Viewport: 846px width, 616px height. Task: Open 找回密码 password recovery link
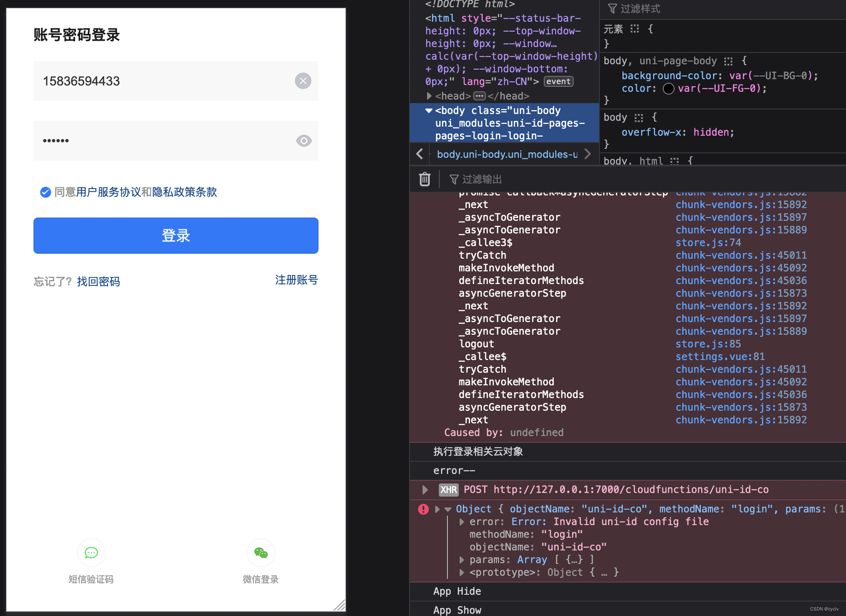tap(99, 282)
